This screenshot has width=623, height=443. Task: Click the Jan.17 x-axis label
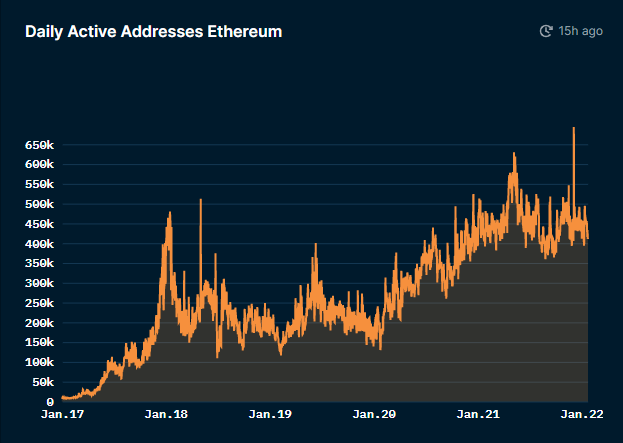pyautogui.click(x=62, y=414)
